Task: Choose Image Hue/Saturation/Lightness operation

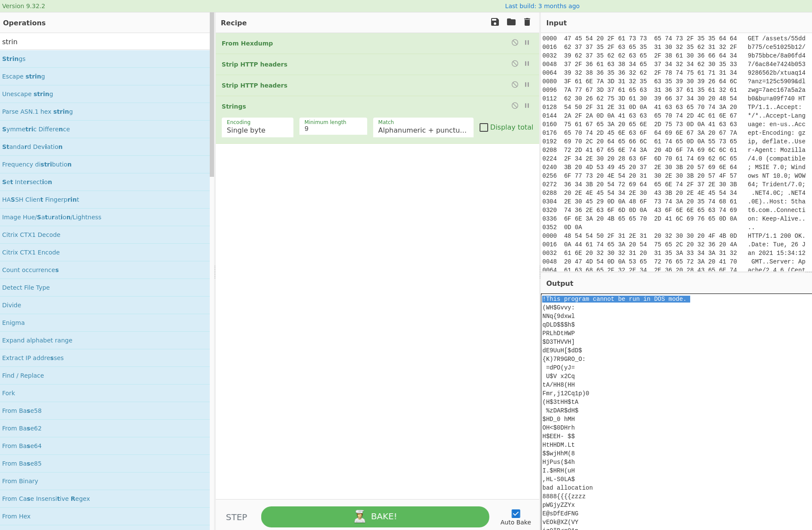Action: (105, 217)
